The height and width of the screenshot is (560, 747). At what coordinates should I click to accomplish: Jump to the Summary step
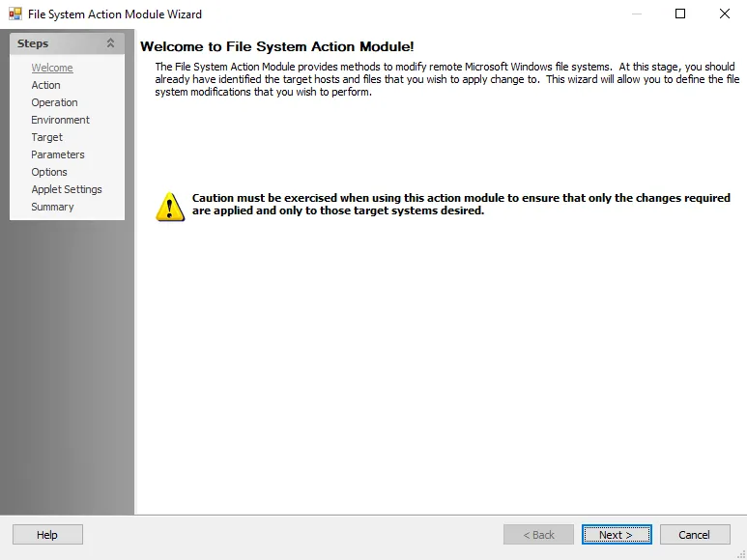[x=52, y=207]
